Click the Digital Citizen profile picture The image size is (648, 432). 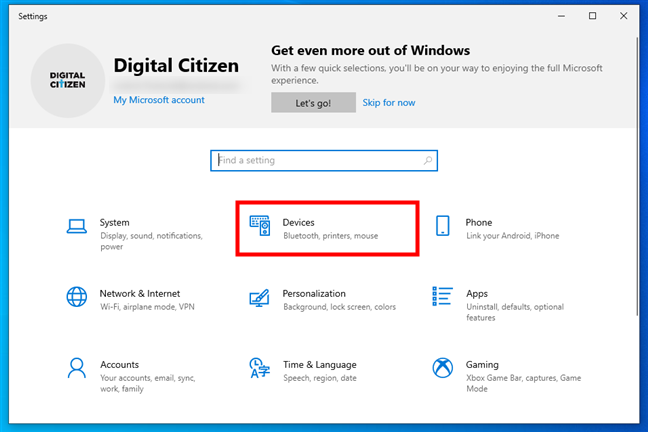coord(68,81)
